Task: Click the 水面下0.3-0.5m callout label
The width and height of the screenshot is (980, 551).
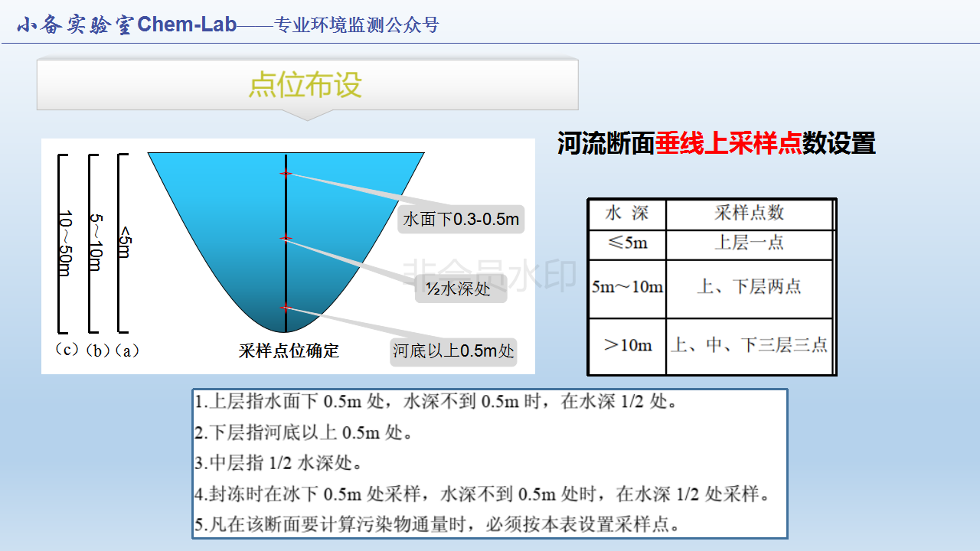Action: click(461, 220)
